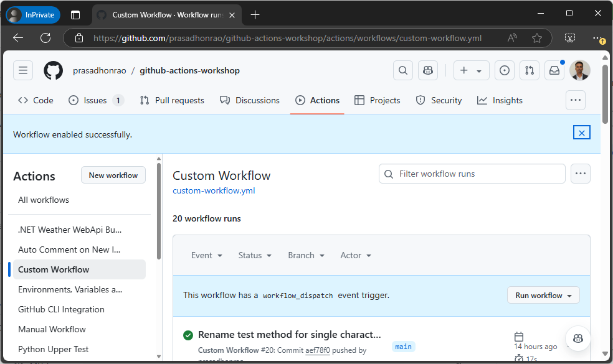Image resolution: width=613 pixels, height=364 pixels.
Task: Open the InPrivate profile indicator
Action: pos(33,15)
